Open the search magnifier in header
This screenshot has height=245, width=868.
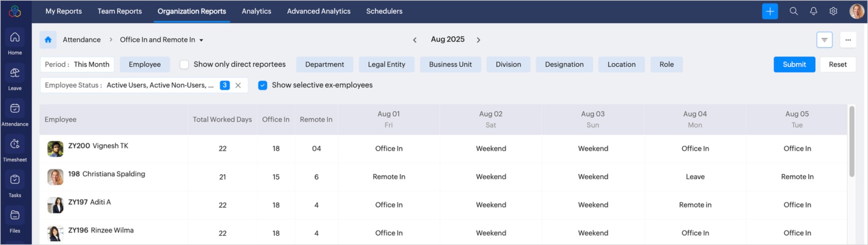[x=794, y=11]
